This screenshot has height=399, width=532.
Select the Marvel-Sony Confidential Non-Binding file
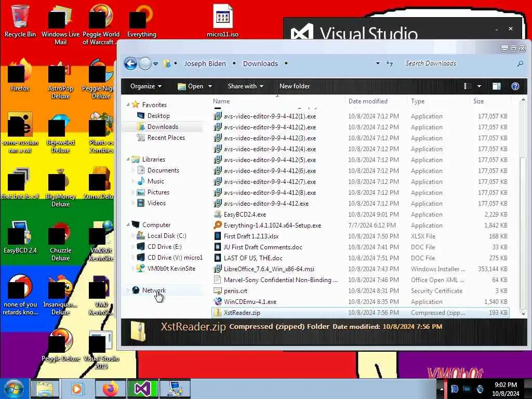[281, 280]
